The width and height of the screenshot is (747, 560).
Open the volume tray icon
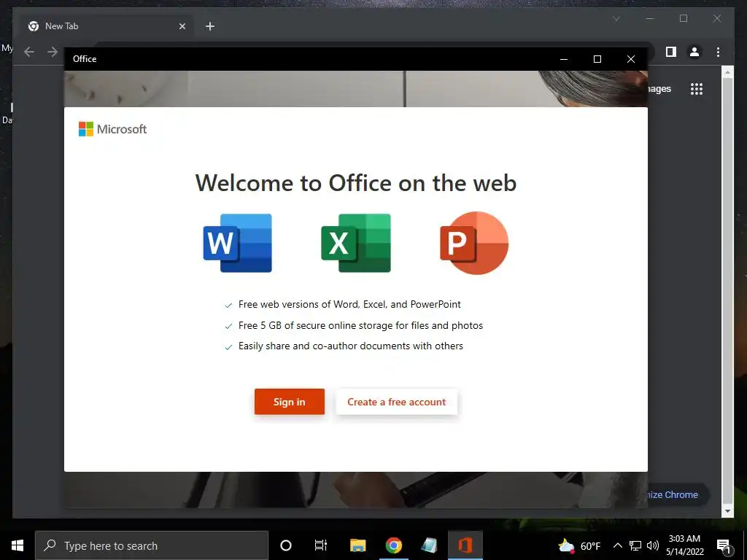point(653,545)
